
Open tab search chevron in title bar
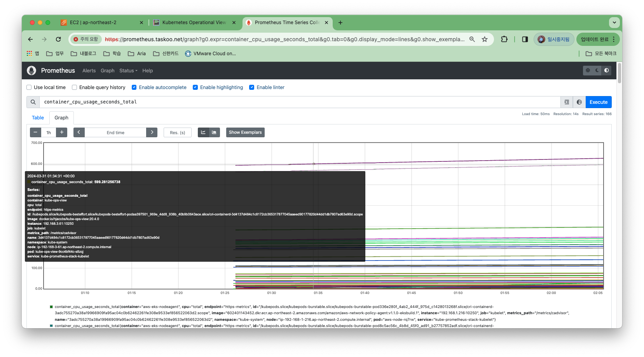point(614,23)
